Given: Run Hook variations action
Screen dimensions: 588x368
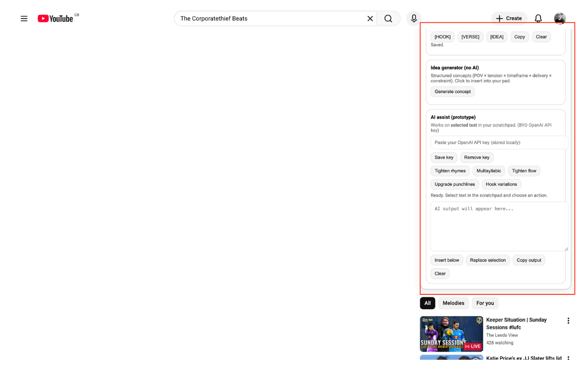Looking at the screenshot, I should click(501, 184).
